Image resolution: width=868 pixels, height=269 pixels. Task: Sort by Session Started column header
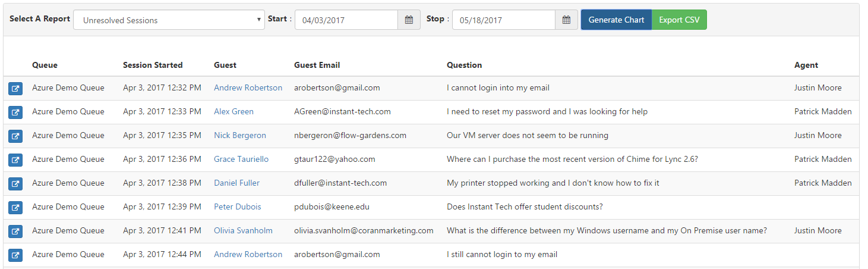(x=153, y=65)
